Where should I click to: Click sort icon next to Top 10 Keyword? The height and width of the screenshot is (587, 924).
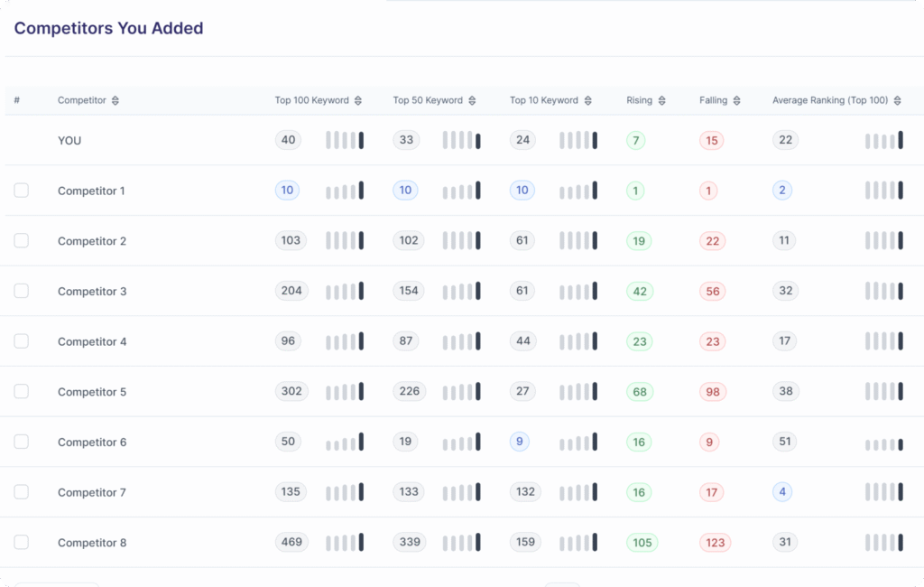pos(588,100)
